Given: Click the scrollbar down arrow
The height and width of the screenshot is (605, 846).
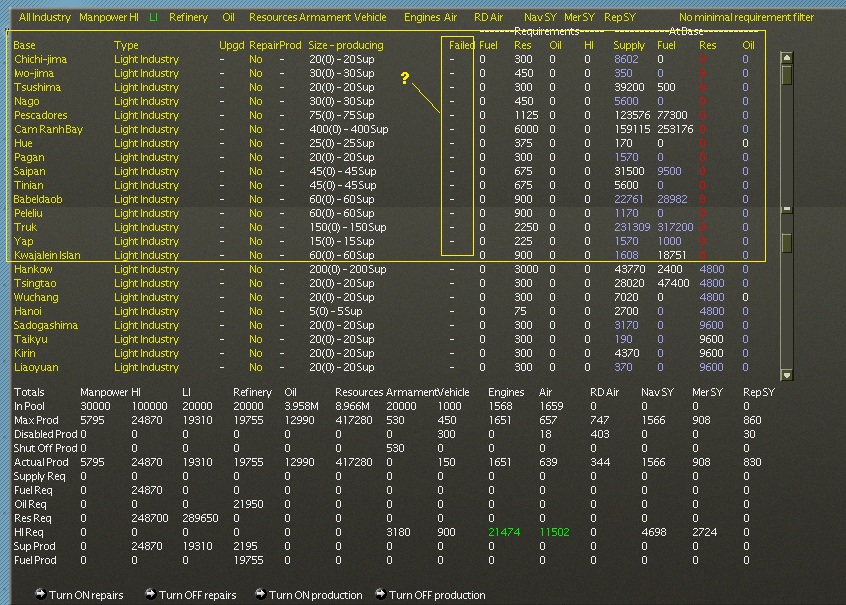Looking at the screenshot, I should click(787, 375).
